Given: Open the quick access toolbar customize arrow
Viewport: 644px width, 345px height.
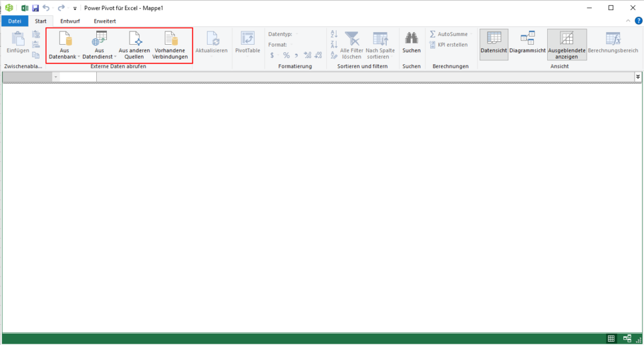Looking at the screenshot, I should 75,9.
